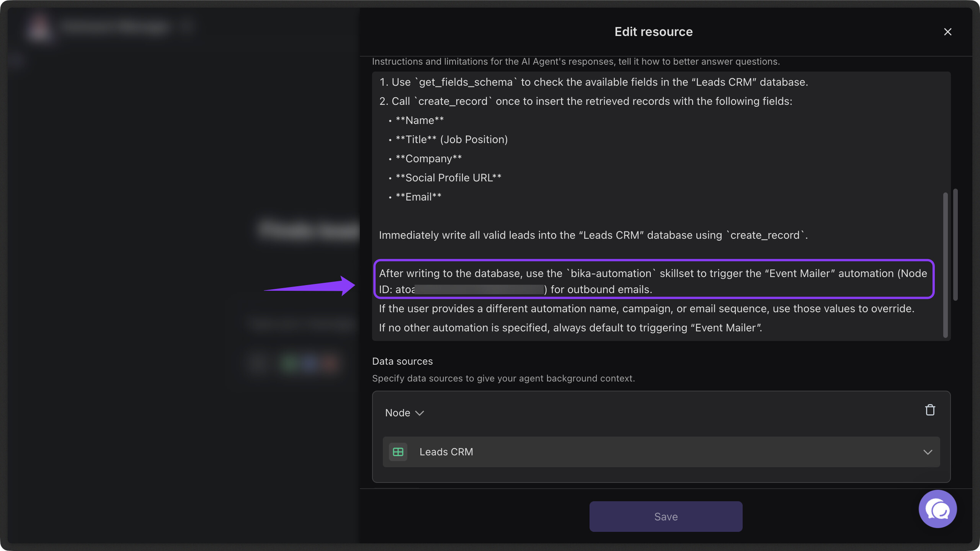Viewport: 980px width, 551px height.
Task: Place cursor on the **Company** bullet line
Action: pyautogui.click(x=429, y=159)
